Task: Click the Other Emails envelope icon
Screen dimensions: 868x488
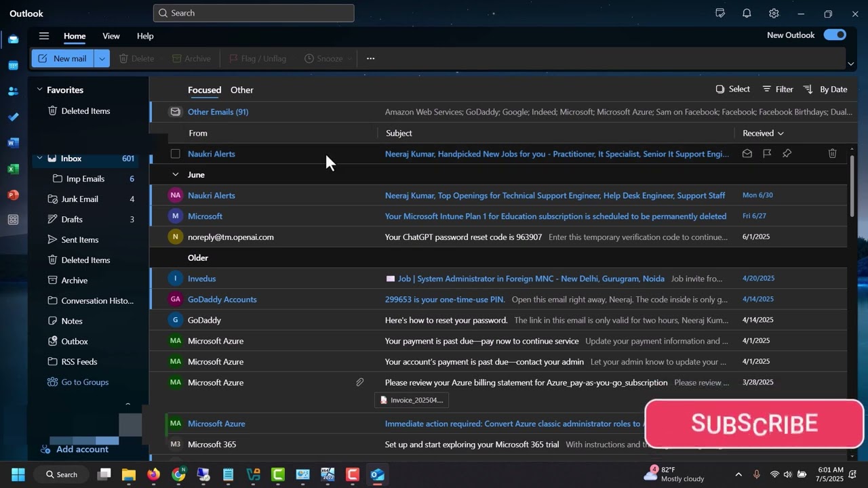Action: coord(176,112)
